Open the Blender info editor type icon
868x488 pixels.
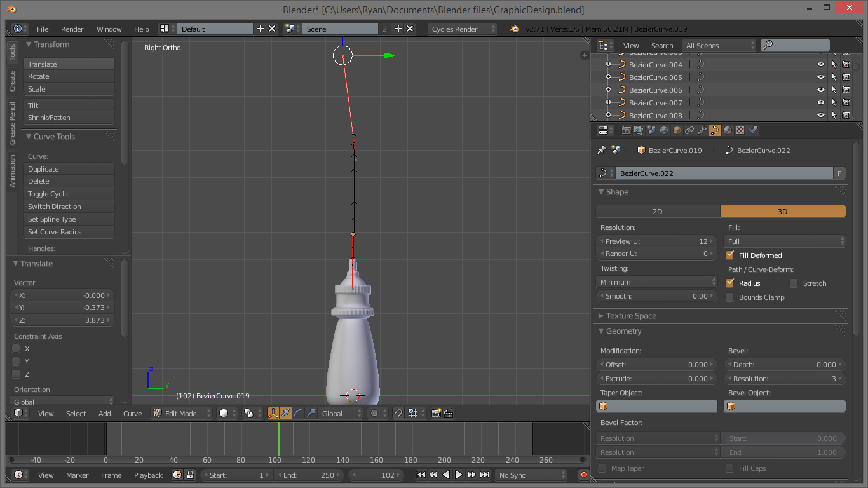[x=19, y=29]
